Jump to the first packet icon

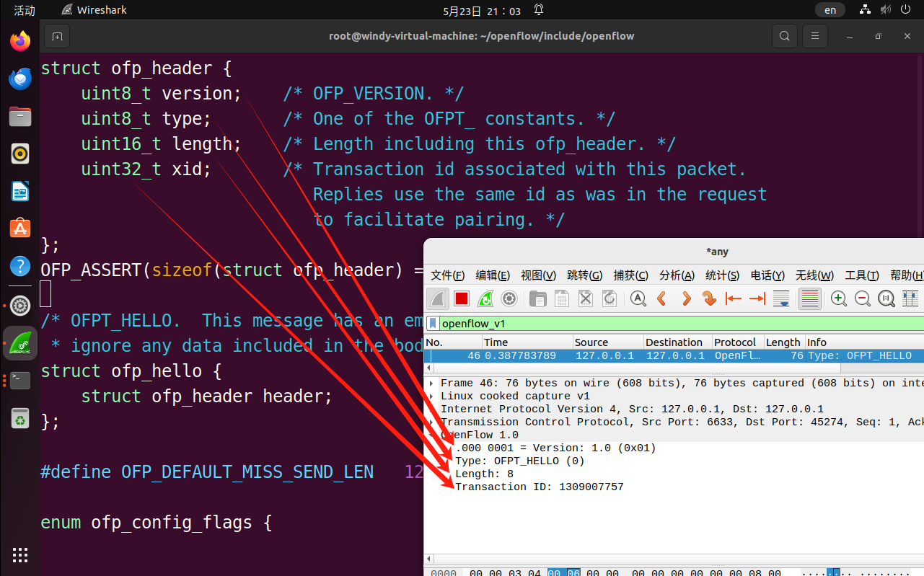click(734, 298)
